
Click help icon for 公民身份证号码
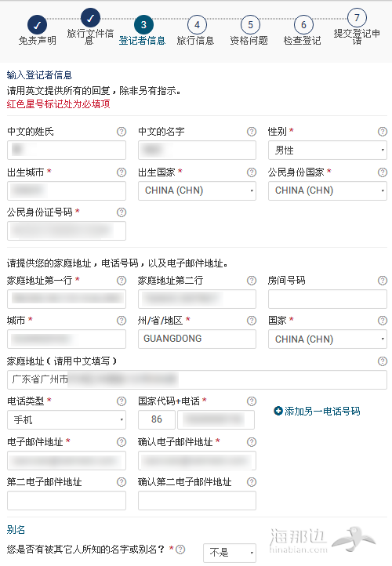tap(122, 212)
